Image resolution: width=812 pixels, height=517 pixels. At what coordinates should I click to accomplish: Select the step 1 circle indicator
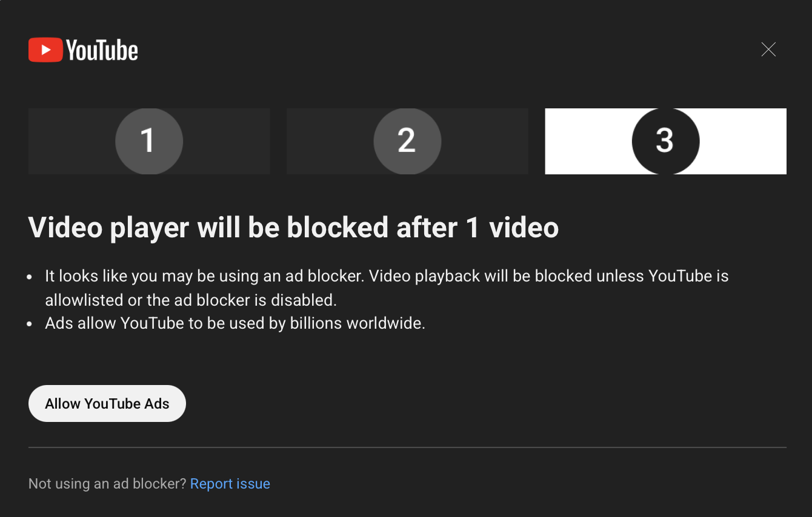coord(148,141)
